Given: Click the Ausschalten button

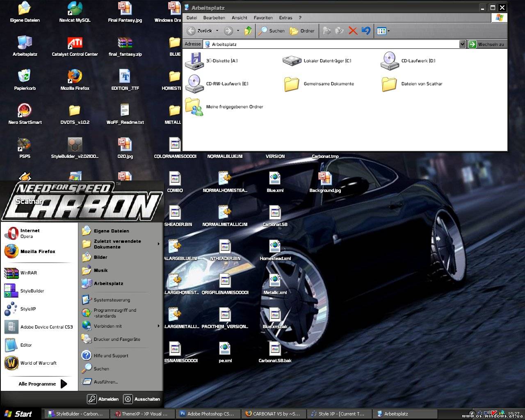Looking at the screenshot, I should [142, 399].
